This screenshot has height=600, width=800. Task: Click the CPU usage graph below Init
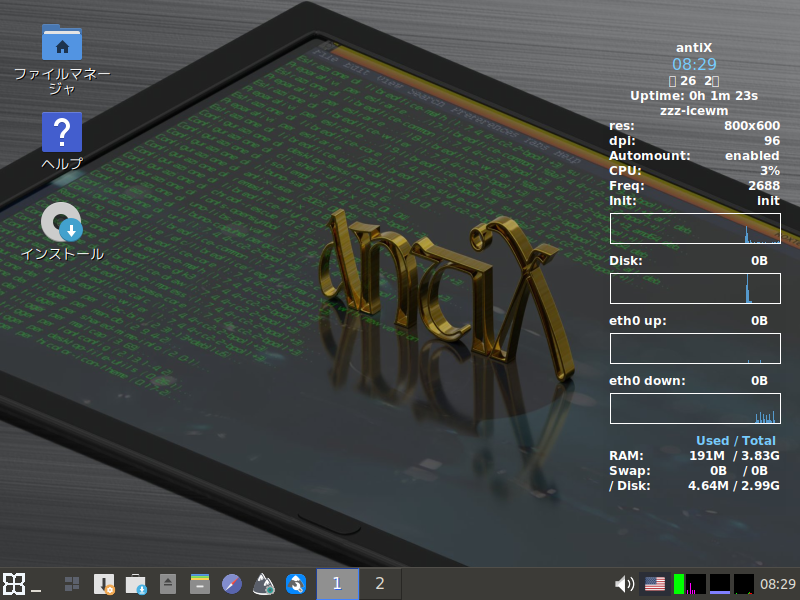click(695, 228)
